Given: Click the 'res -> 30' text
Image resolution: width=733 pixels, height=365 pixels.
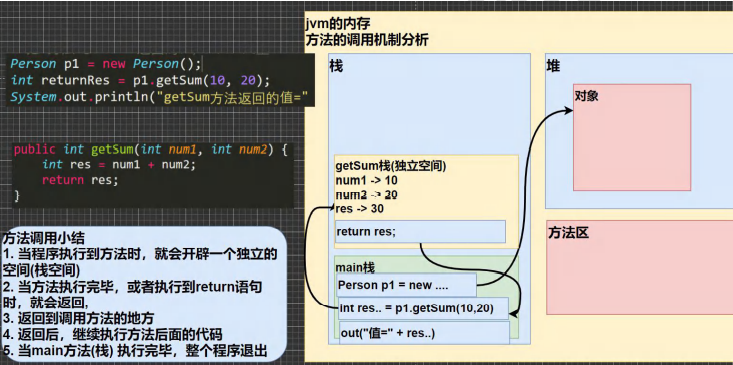Looking at the screenshot, I should click(359, 208).
